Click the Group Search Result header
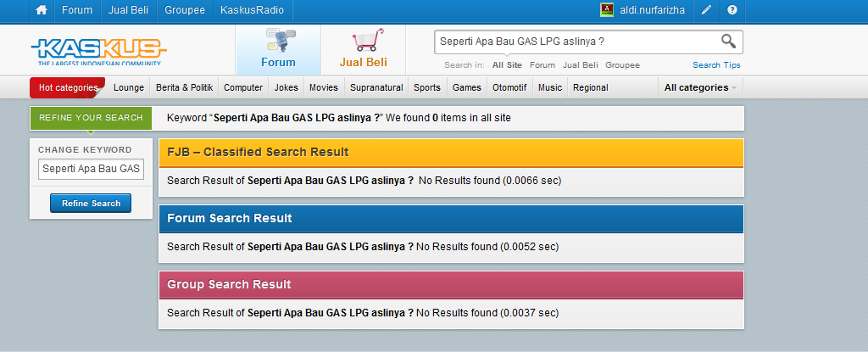868x352 pixels. click(x=451, y=285)
